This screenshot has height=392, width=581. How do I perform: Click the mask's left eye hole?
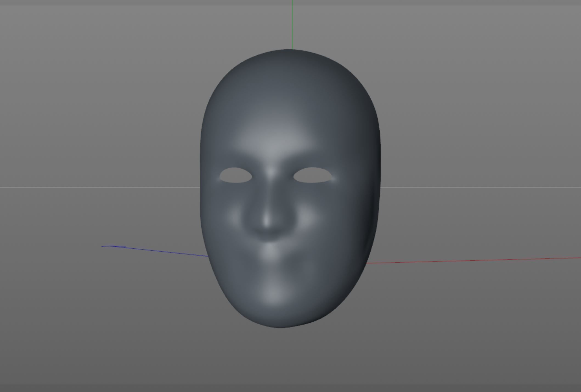pos(236,175)
